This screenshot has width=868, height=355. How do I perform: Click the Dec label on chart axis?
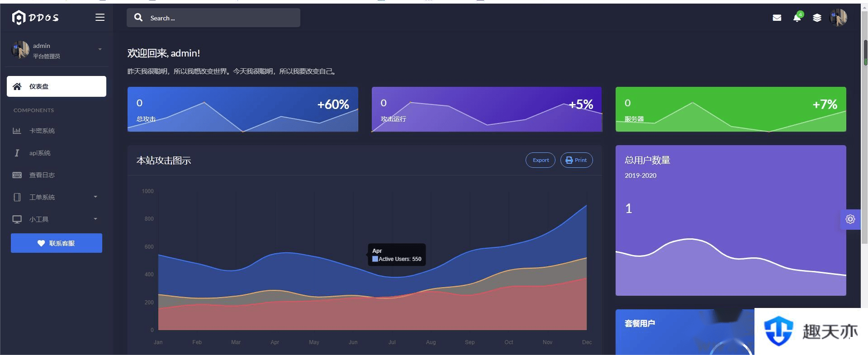[x=587, y=342]
